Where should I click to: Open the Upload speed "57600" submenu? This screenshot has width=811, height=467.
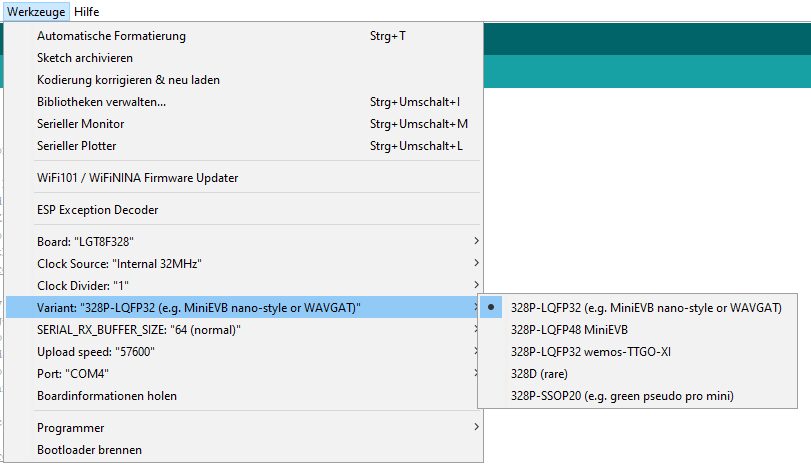244,352
